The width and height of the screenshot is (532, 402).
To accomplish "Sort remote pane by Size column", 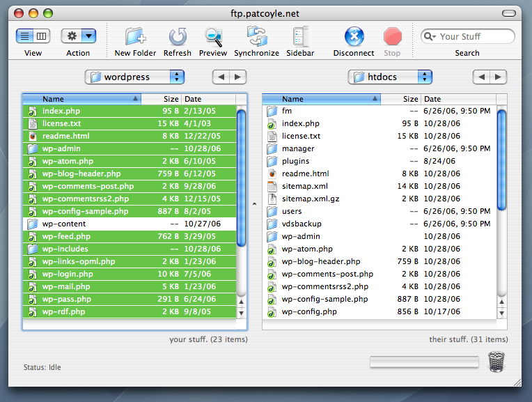I will tap(400, 99).
